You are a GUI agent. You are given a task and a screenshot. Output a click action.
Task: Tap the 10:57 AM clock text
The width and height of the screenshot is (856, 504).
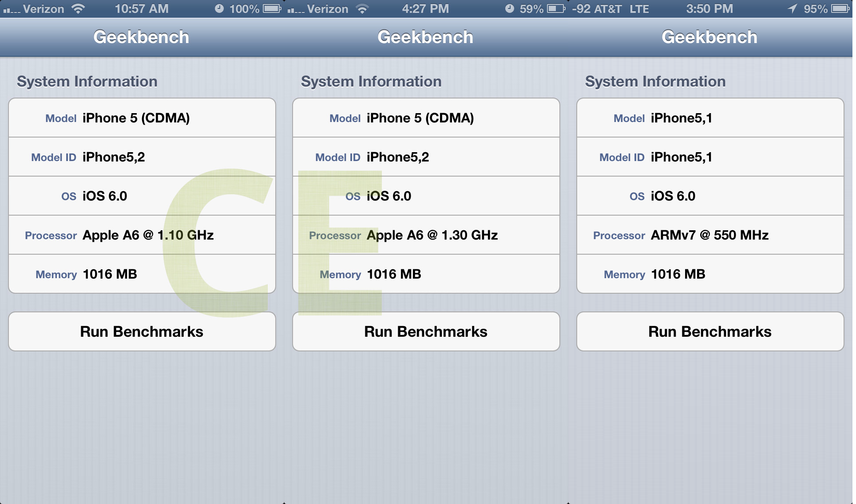(142, 9)
